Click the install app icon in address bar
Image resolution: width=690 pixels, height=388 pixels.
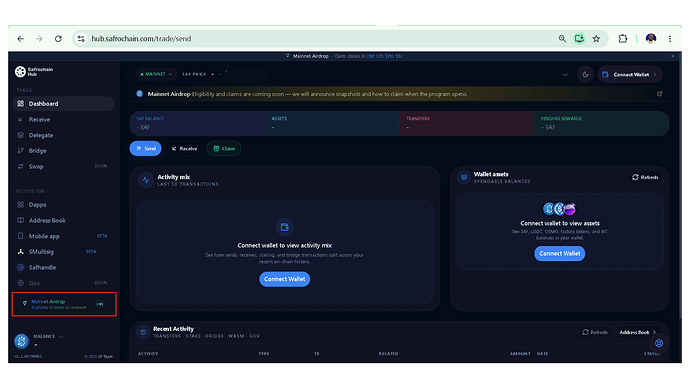[579, 39]
